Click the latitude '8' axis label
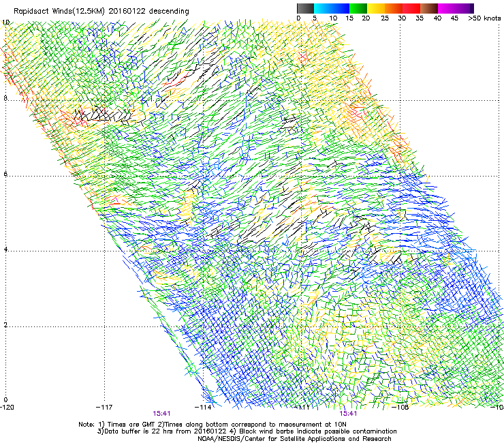The height and width of the screenshot is (443, 504). click(x=5, y=98)
